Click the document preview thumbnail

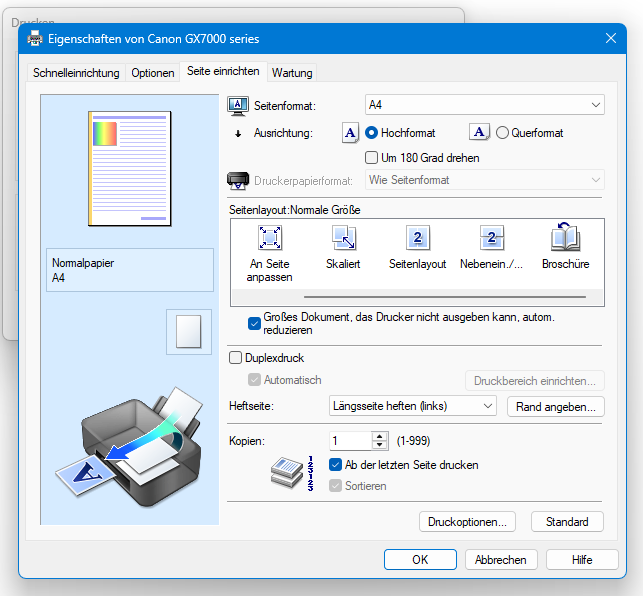click(x=130, y=169)
